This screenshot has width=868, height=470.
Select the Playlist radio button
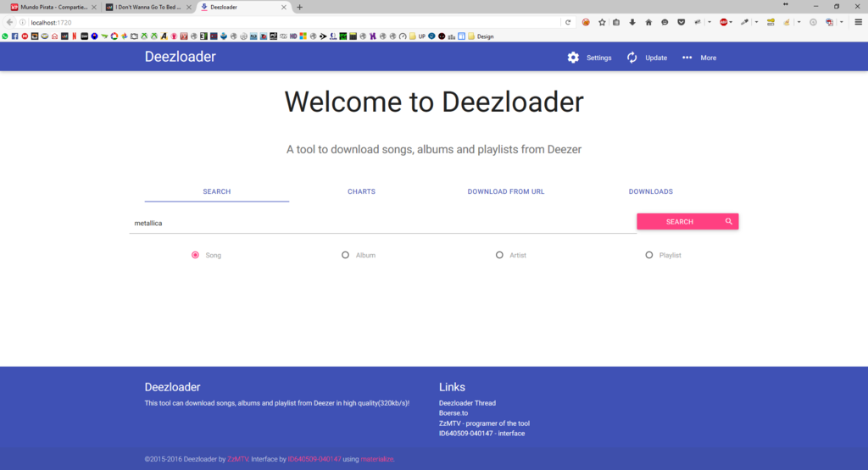tap(648, 255)
